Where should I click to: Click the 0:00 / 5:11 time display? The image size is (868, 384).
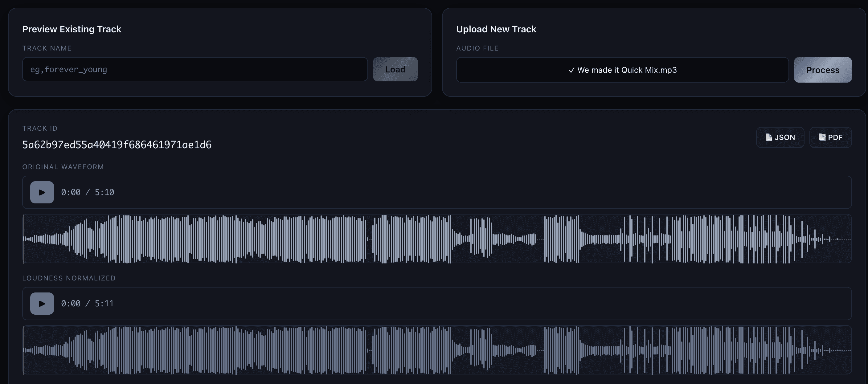pyautogui.click(x=87, y=304)
